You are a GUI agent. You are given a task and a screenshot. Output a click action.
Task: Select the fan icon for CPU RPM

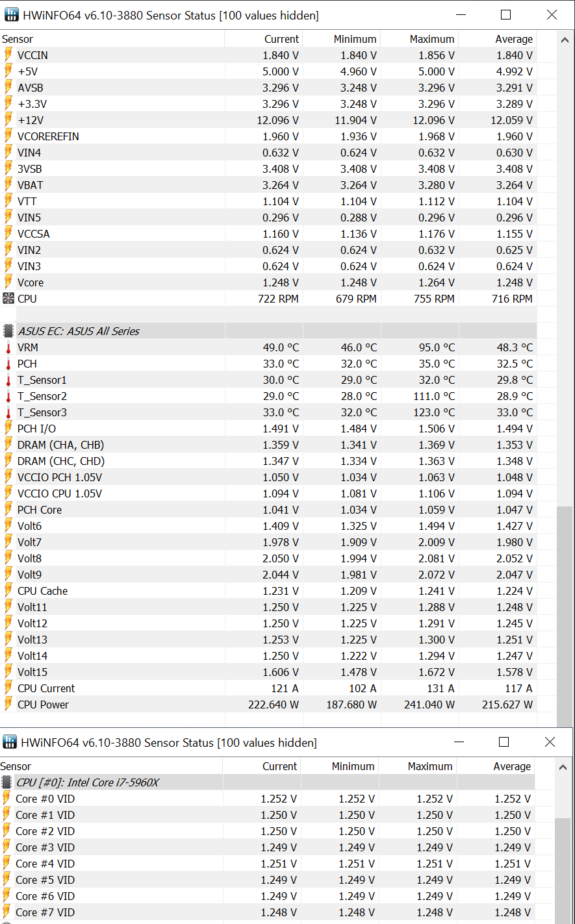(8, 299)
